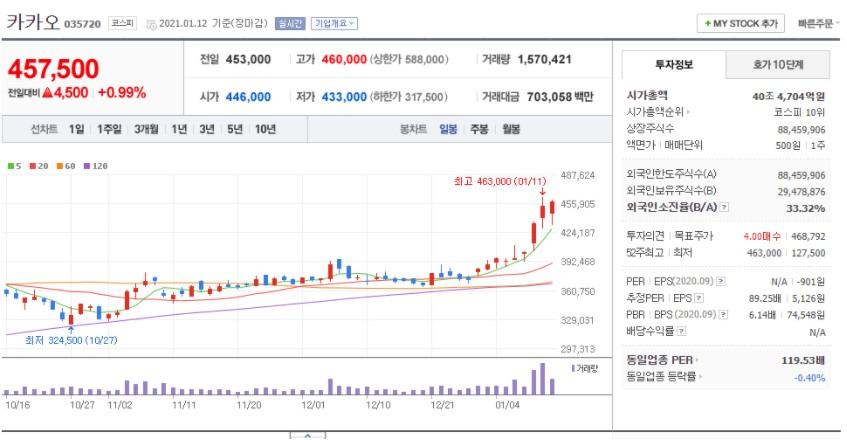Image resolution: width=847 pixels, height=440 pixels.
Task: Select the 3년 line chart period
Action: tap(207, 129)
